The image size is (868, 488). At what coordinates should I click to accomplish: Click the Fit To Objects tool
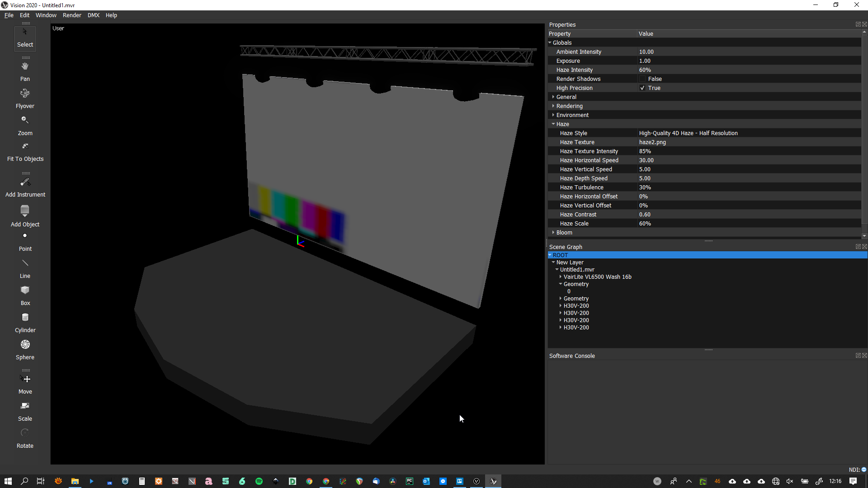[x=25, y=151]
